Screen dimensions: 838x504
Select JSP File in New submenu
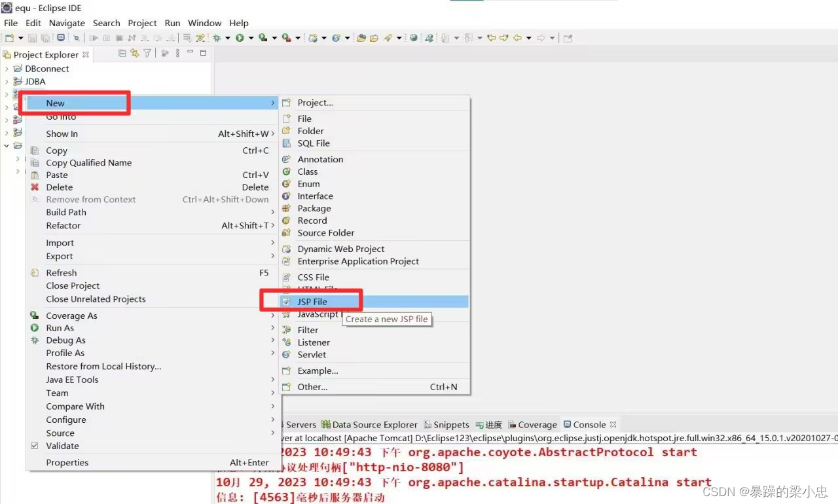click(374, 302)
